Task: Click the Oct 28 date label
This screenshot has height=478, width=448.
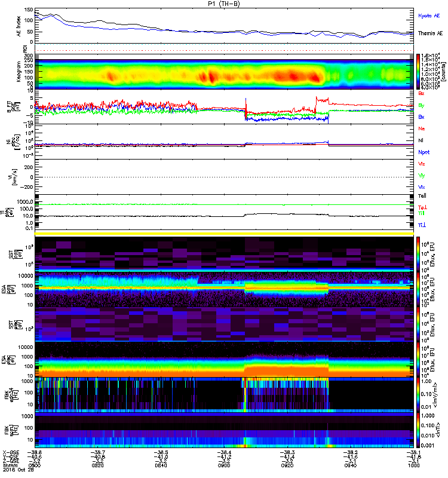Action: coord(27,470)
